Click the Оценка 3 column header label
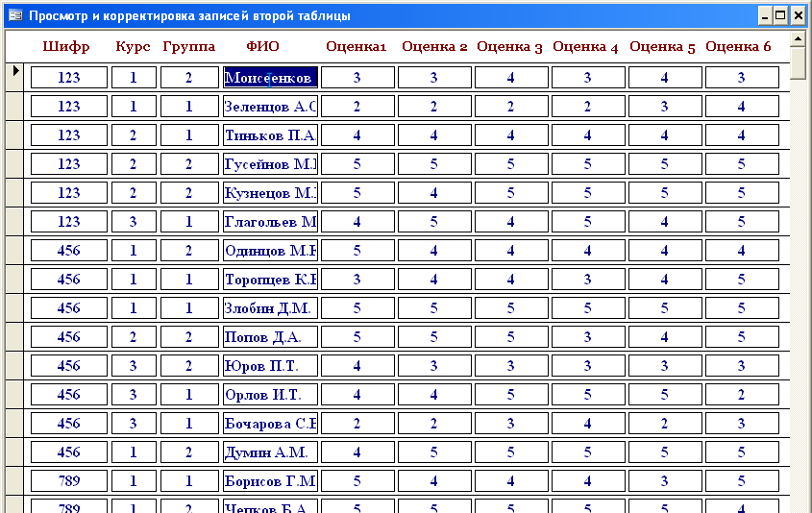The height and width of the screenshot is (513, 812). point(509,46)
